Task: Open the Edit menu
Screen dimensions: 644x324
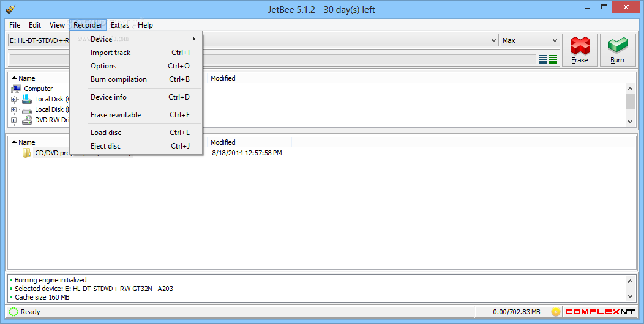Action: pos(35,25)
